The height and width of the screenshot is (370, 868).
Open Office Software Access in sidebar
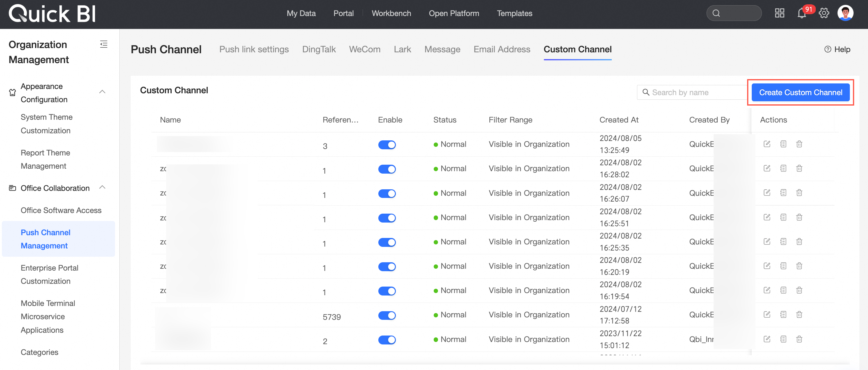click(61, 210)
